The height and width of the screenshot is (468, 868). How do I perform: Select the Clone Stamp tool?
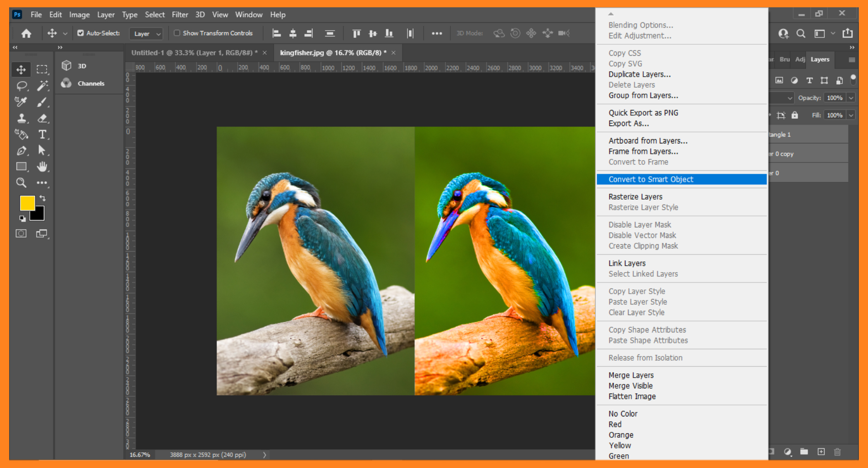click(x=21, y=118)
